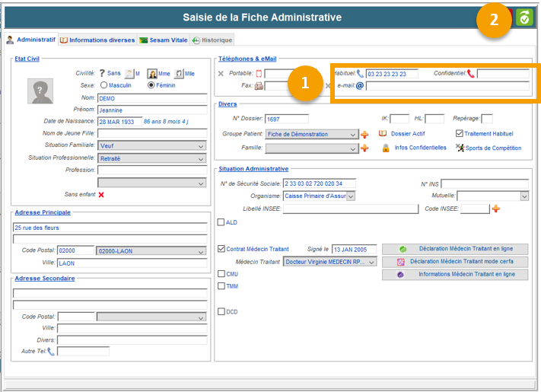Click the orange plus next to Groupe Patient

pos(364,135)
